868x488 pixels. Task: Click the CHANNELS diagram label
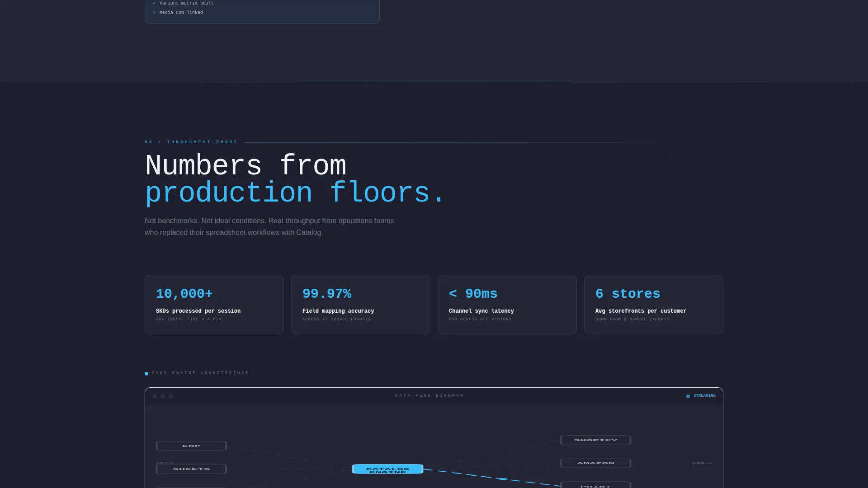(x=702, y=463)
